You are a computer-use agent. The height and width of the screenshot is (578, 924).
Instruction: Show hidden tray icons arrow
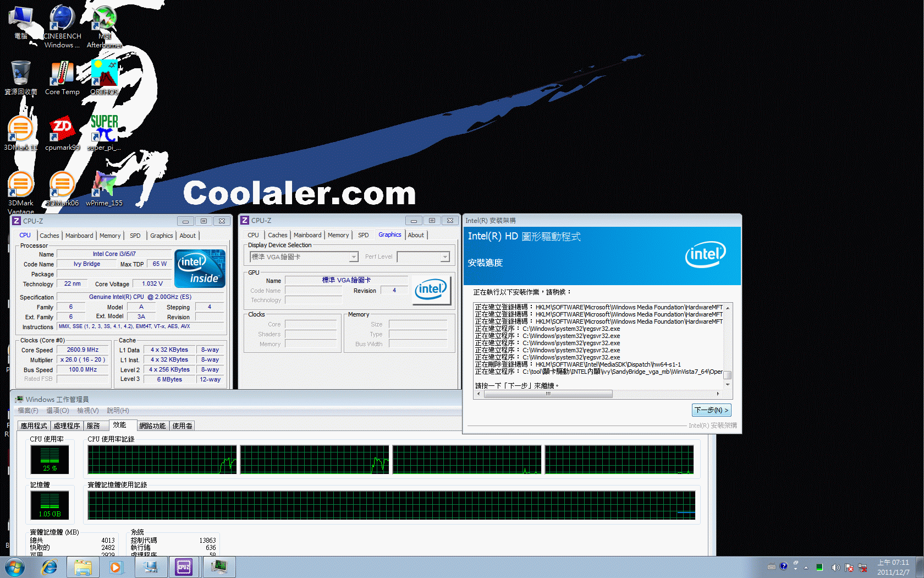point(806,567)
